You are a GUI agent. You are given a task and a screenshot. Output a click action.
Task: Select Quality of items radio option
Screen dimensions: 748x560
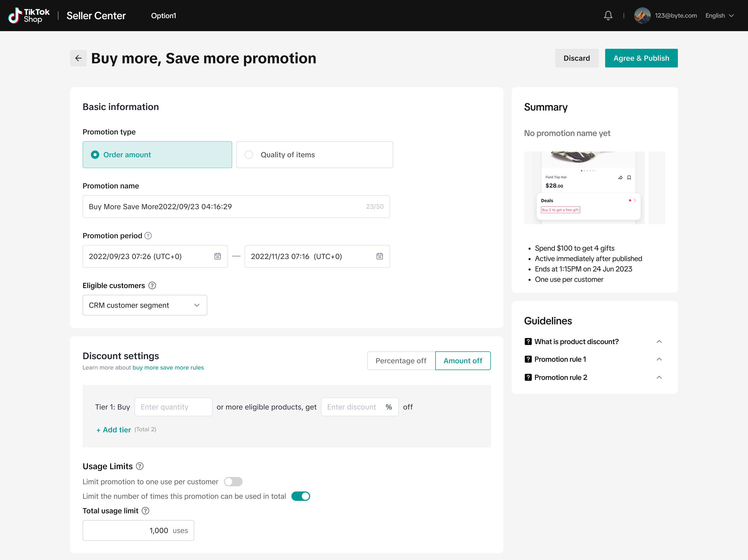click(x=249, y=155)
